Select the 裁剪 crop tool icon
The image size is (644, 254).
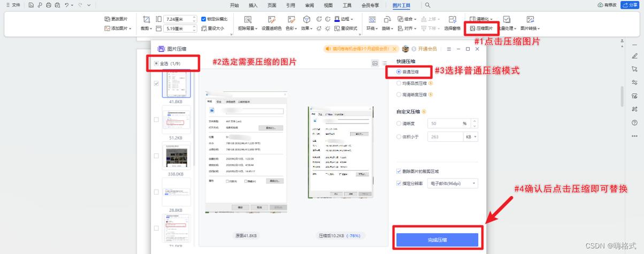pyautogui.click(x=146, y=20)
